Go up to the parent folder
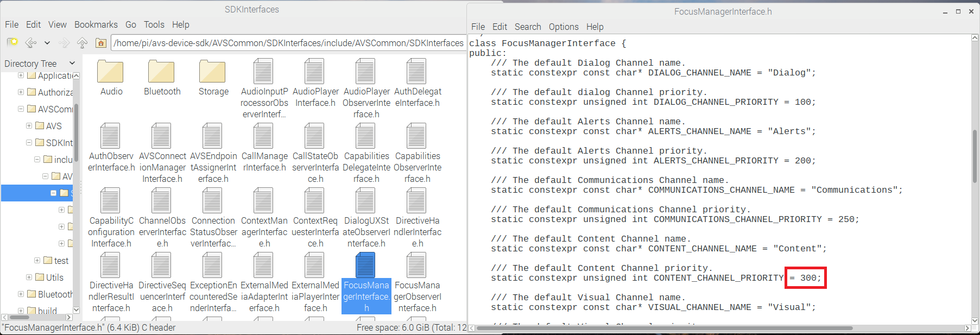Viewport: 980px width, 335px height. [x=83, y=42]
